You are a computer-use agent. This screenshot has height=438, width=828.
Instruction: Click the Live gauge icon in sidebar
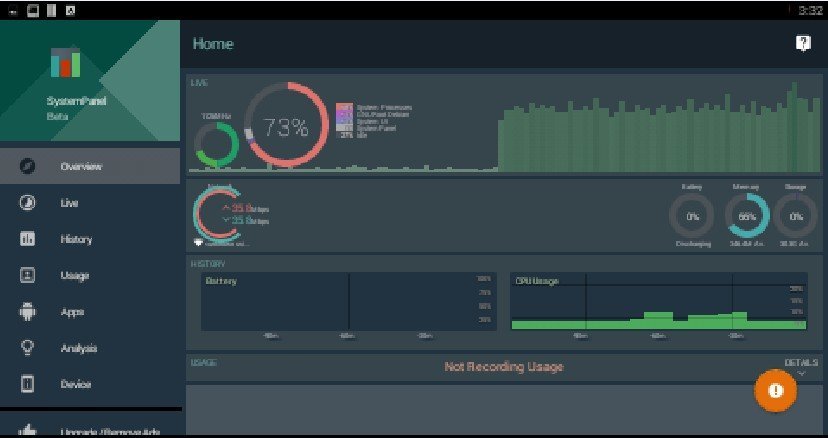click(28, 203)
